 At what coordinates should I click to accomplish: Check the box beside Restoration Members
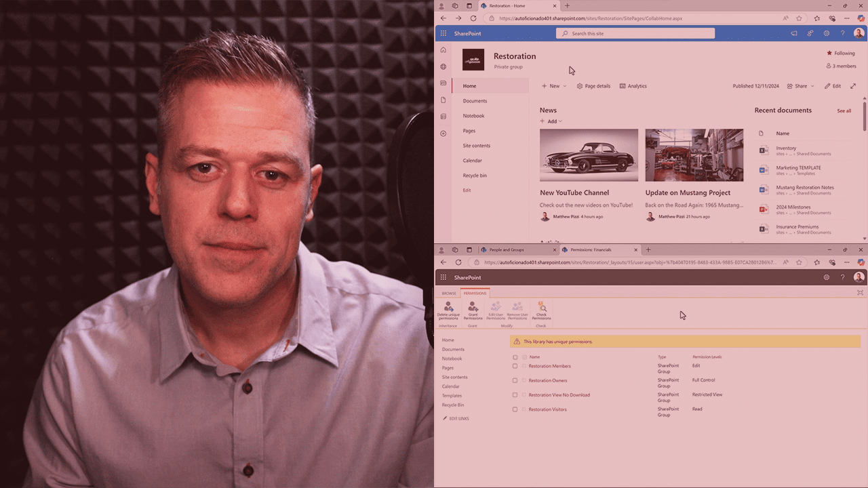pos(515,366)
